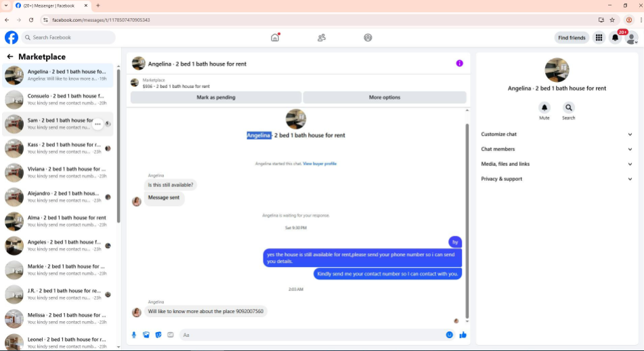The width and height of the screenshot is (644, 351).
Task: Open the notifications bell icon
Action: [x=615, y=38]
